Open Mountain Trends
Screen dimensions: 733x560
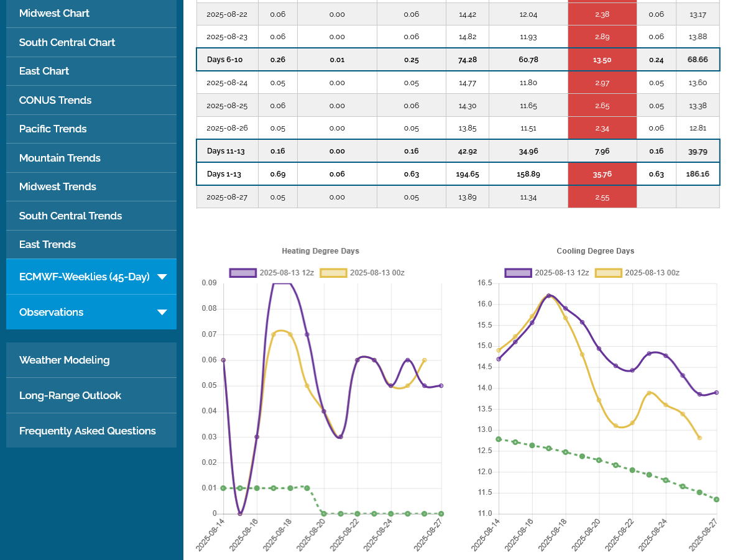pos(60,158)
